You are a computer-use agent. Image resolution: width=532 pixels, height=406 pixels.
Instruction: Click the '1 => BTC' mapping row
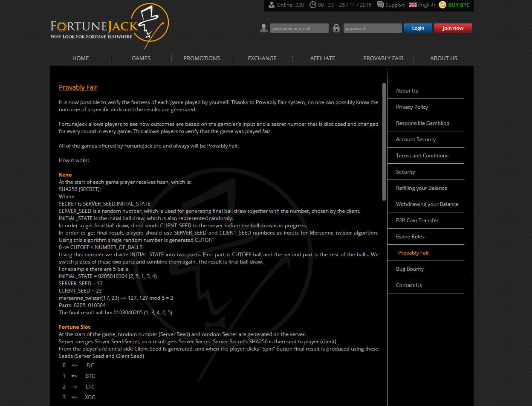click(79, 376)
